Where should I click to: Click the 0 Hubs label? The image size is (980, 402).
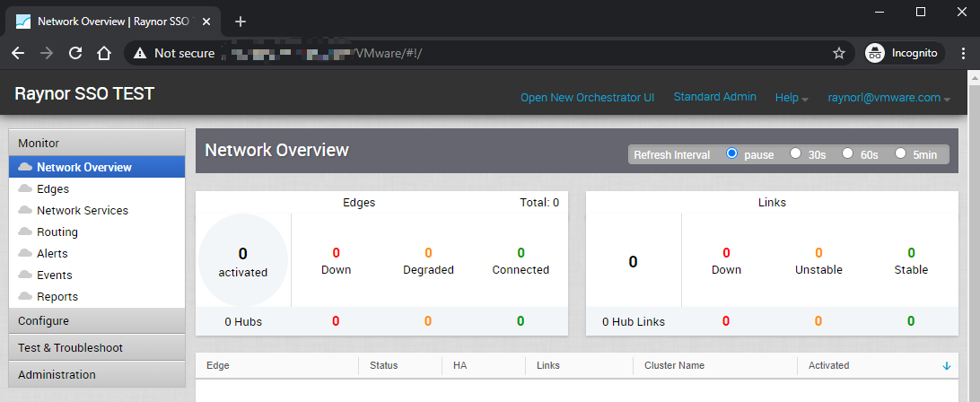pyautogui.click(x=243, y=322)
